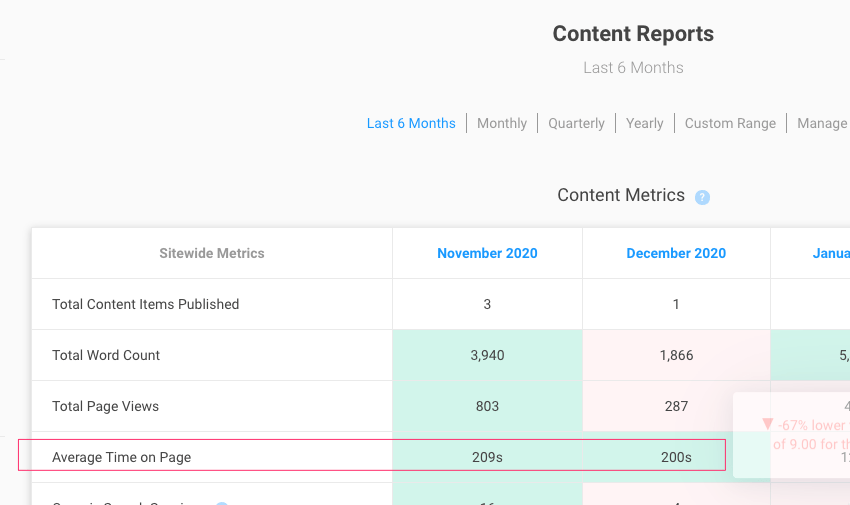The image size is (850, 505).
Task: Click the Content Reports page heading
Action: (x=633, y=34)
